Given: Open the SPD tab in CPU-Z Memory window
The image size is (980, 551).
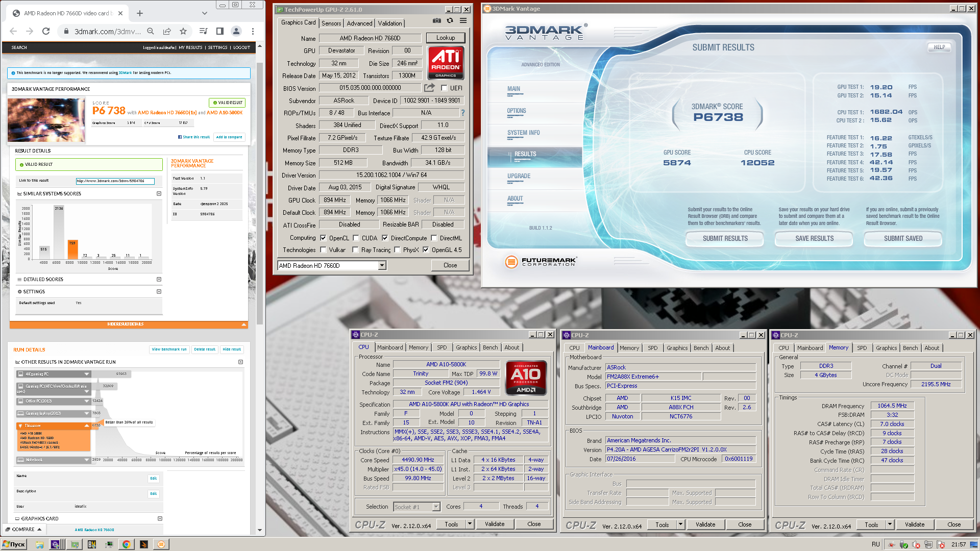Looking at the screenshot, I should [x=862, y=348].
